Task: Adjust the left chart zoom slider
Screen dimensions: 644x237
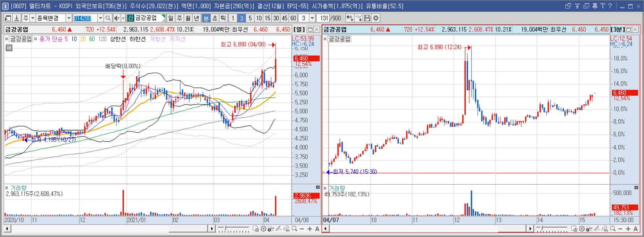Action: (233, 229)
